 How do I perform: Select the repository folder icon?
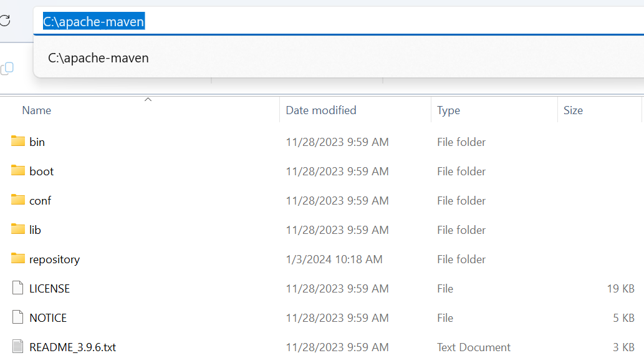pos(17,258)
